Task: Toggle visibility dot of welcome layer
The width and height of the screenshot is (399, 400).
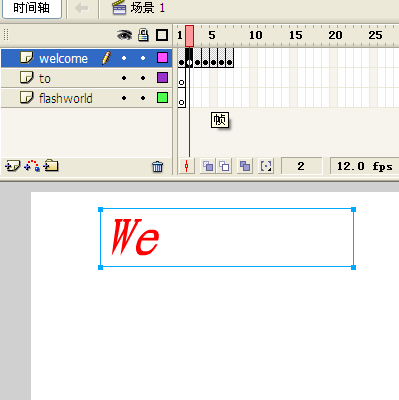Action: [124, 58]
